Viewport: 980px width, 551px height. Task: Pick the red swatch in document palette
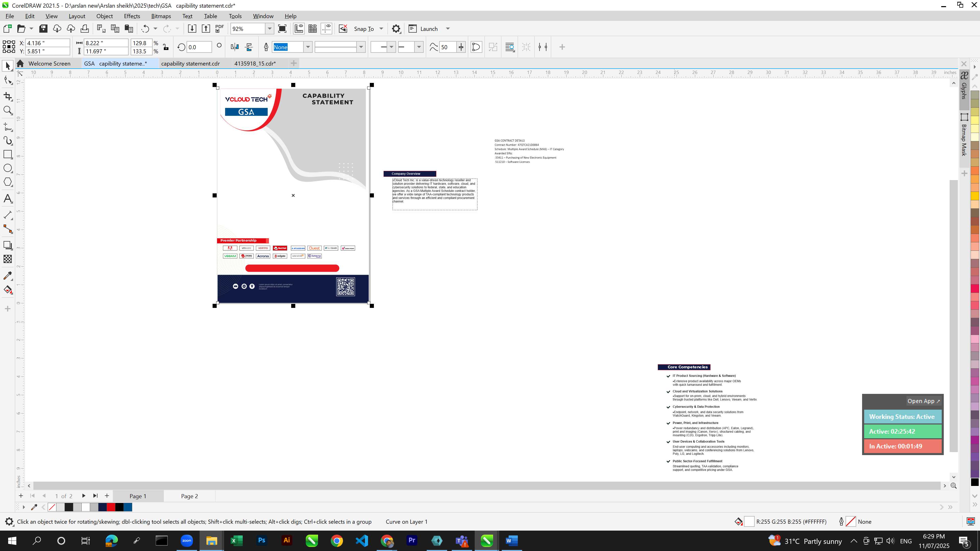point(111,507)
